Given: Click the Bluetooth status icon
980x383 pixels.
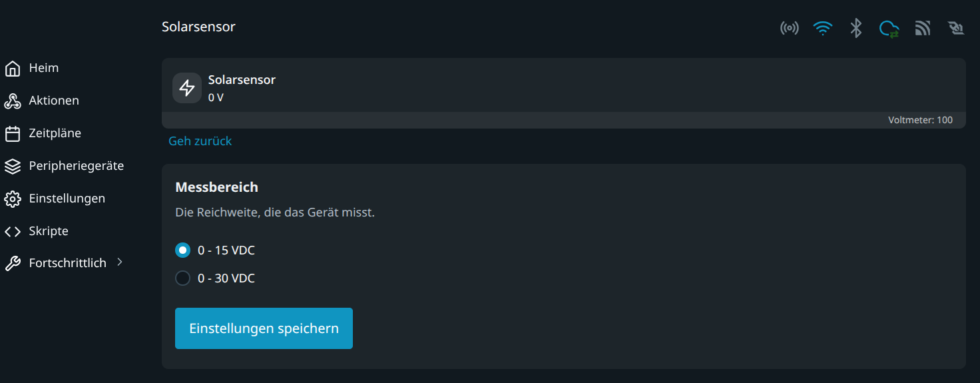Looking at the screenshot, I should [856, 28].
